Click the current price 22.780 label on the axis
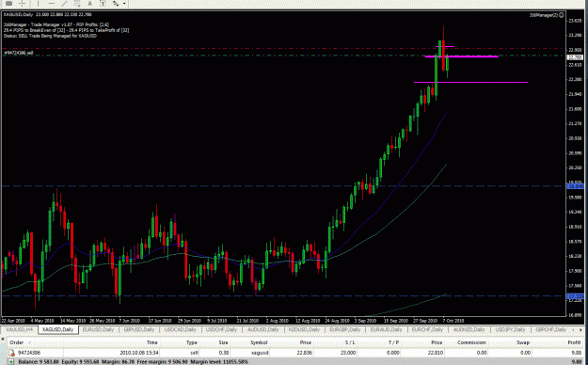Image resolution: width=588 pixels, height=365 pixels. (575, 57)
